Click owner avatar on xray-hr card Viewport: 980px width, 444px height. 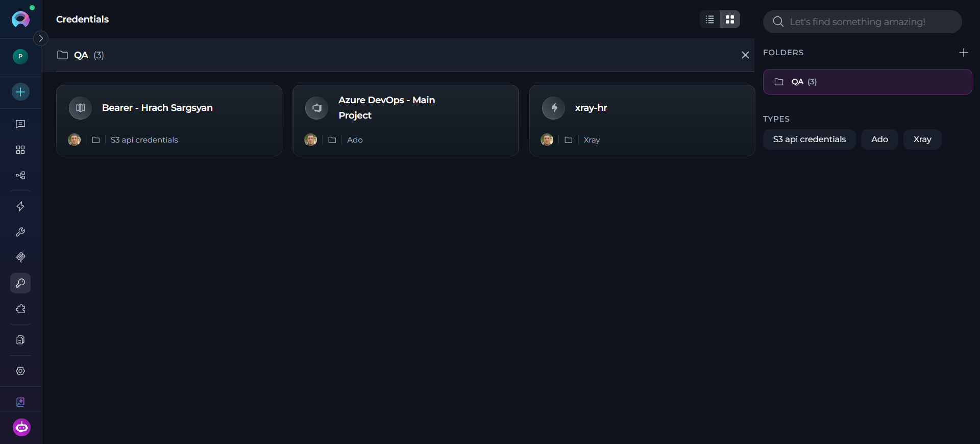pyautogui.click(x=547, y=139)
